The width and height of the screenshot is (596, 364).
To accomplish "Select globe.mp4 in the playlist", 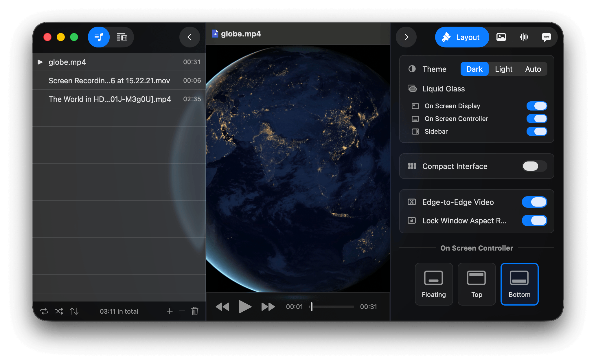I will tap(119, 62).
